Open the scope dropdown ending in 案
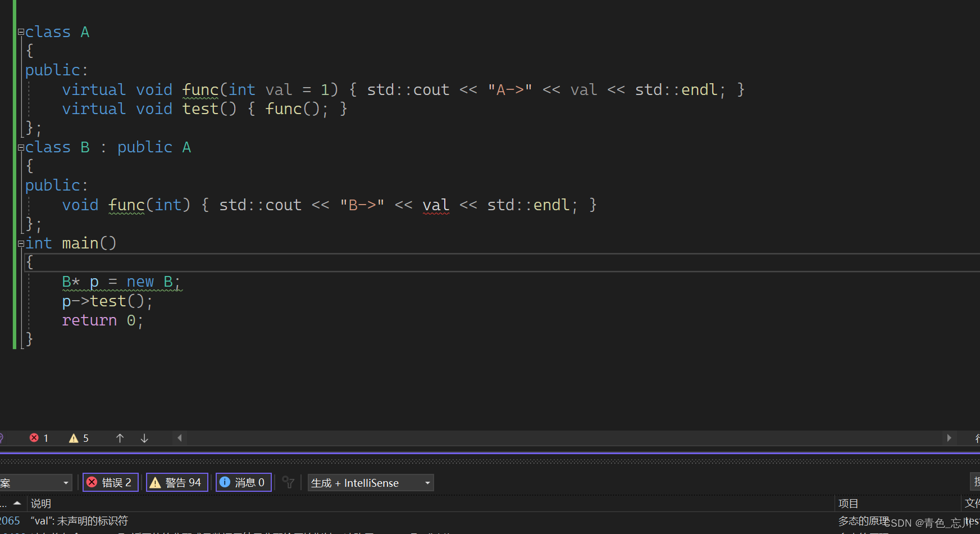The image size is (980, 534). (35, 483)
